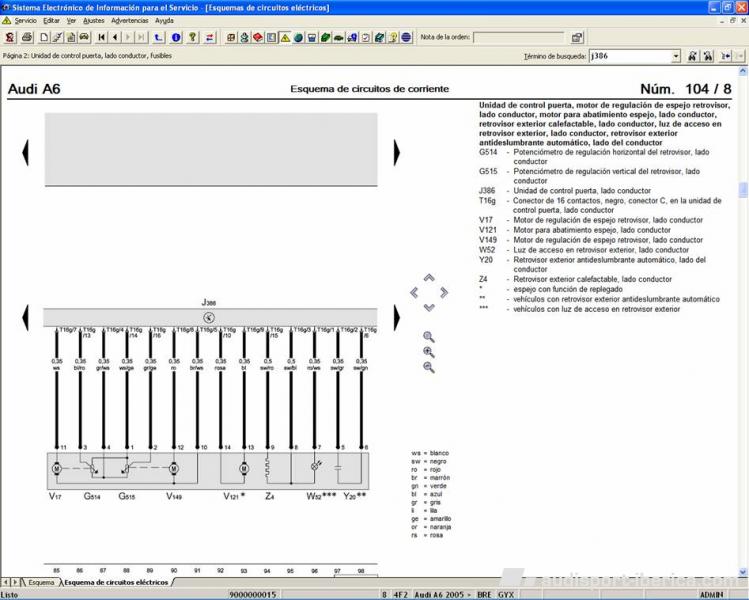Open the Editar menu

(x=52, y=21)
